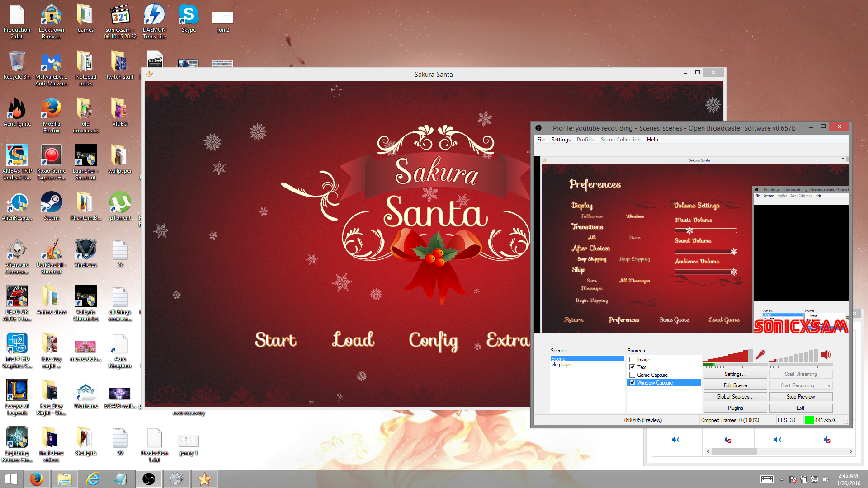Open the Aeria Ignite desktop icon
Screen dimensions: 868x488
[x=17, y=113]
